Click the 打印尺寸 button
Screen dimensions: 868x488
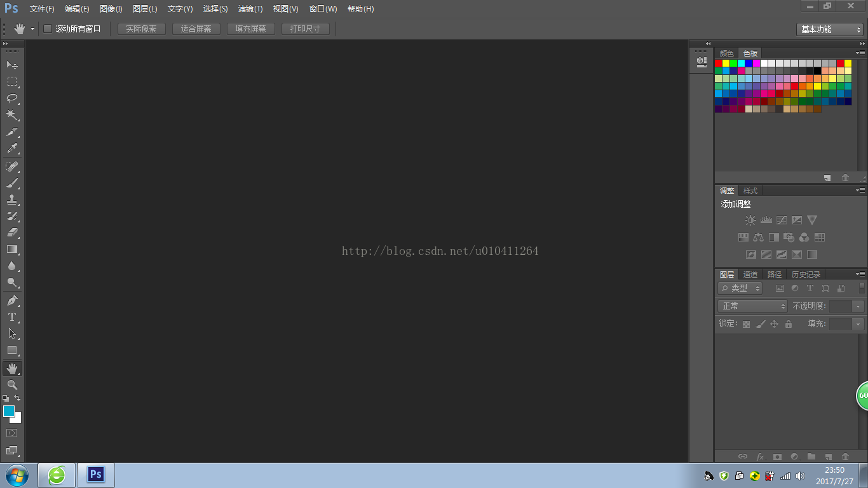tap(305, 29)
